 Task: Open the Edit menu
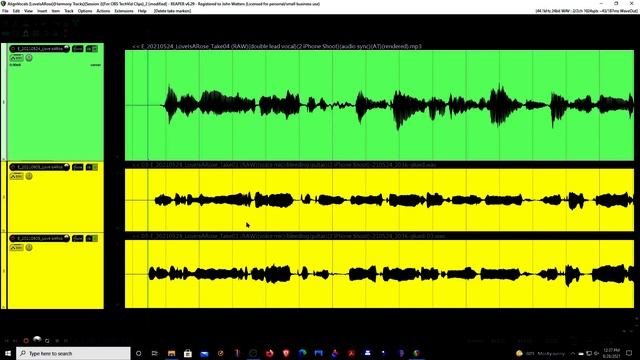coord(16,11)
